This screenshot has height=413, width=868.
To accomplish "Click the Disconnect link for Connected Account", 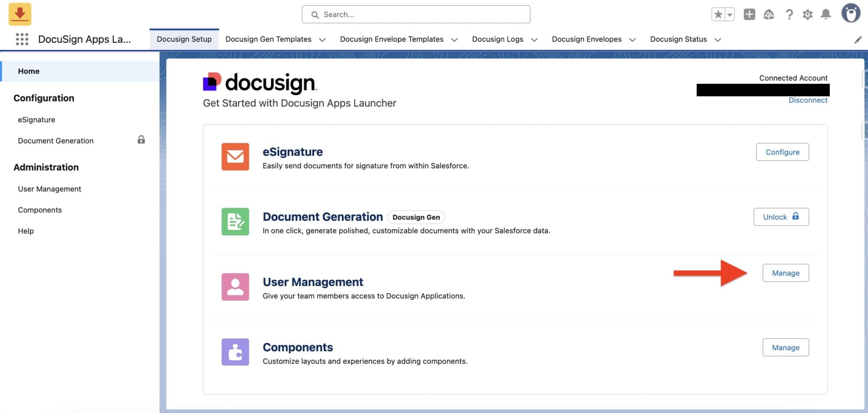I will pos(808,100).
